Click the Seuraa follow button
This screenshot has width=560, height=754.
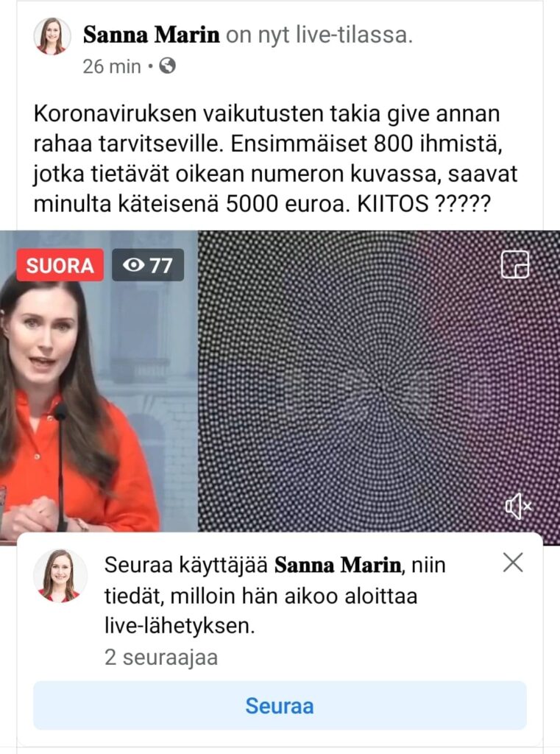pyautogui.click(x=280, y=705)
